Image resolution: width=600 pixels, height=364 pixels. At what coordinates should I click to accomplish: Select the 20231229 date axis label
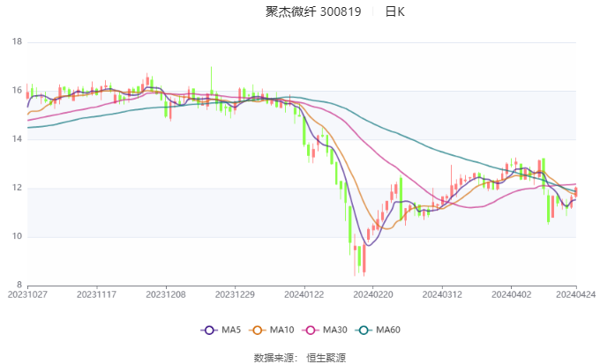pyautogui.click(x=234, y=294)
